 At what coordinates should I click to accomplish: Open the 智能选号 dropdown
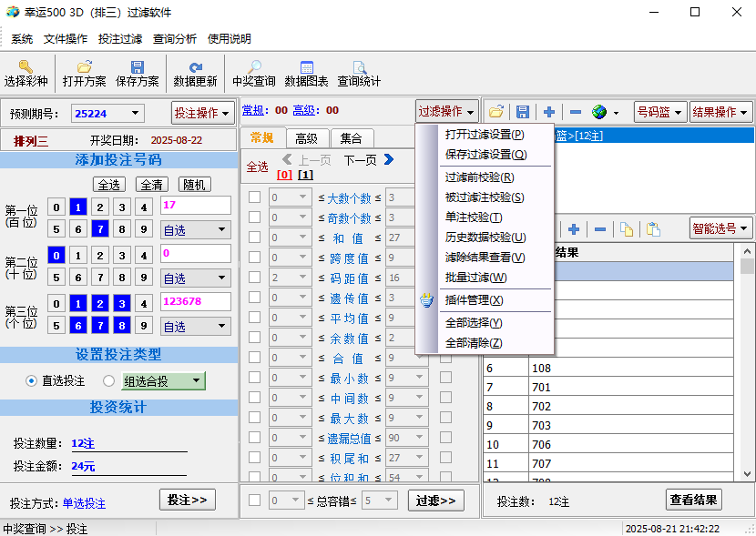(720, 228)
